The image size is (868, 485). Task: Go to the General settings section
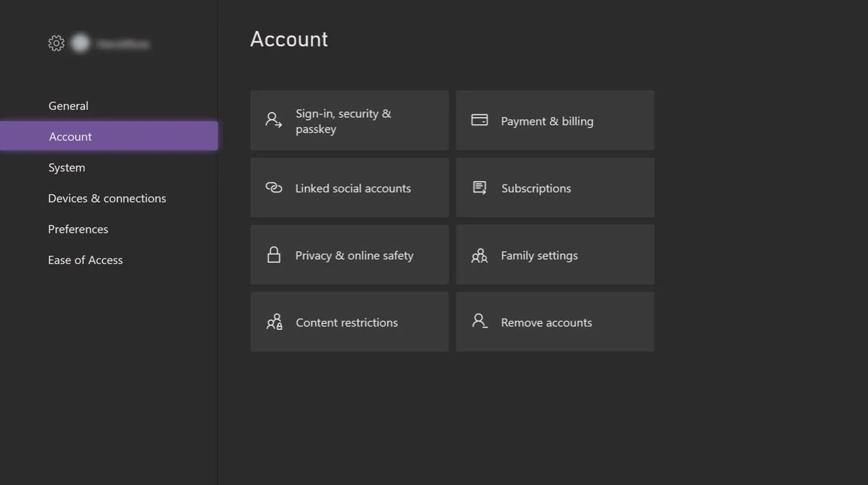(x=68, y=105)
